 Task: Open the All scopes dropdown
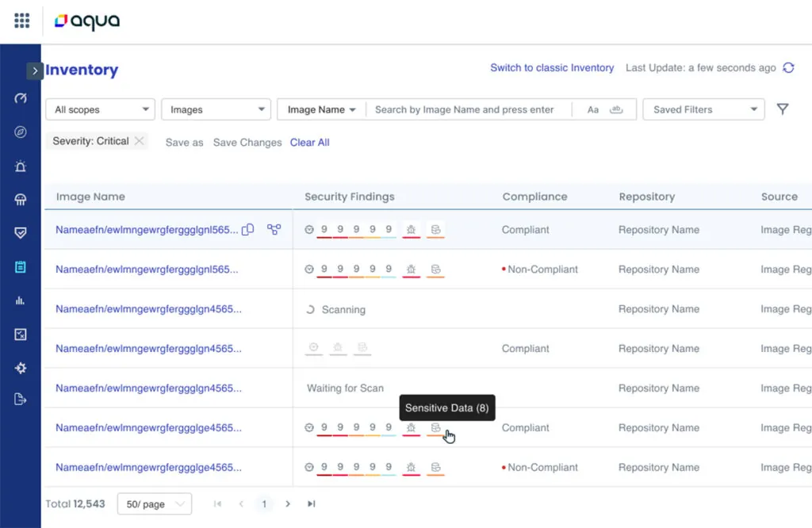[x=100, y=109]
